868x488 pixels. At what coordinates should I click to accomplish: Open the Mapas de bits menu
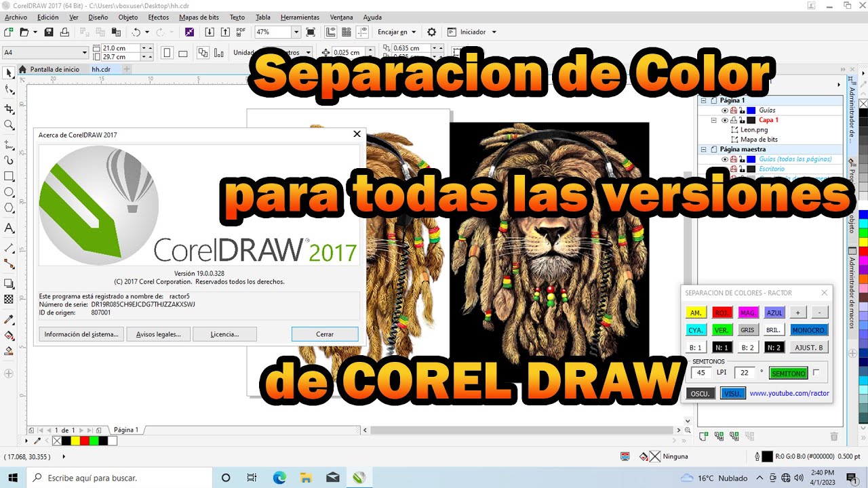(x=199, y=17)
